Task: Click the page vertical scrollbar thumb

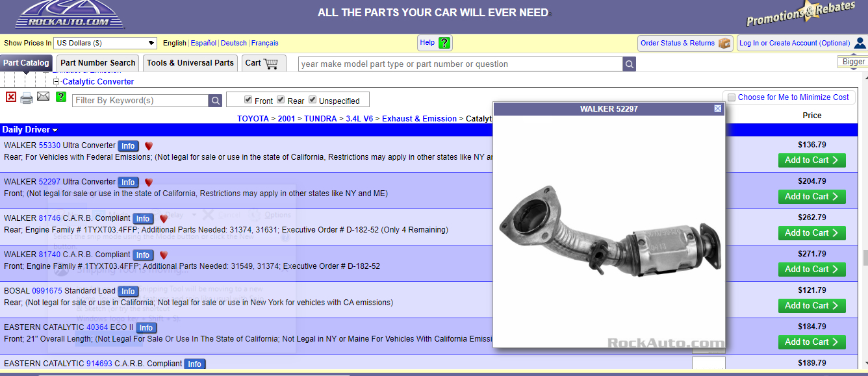Action: tap(865, 258)
